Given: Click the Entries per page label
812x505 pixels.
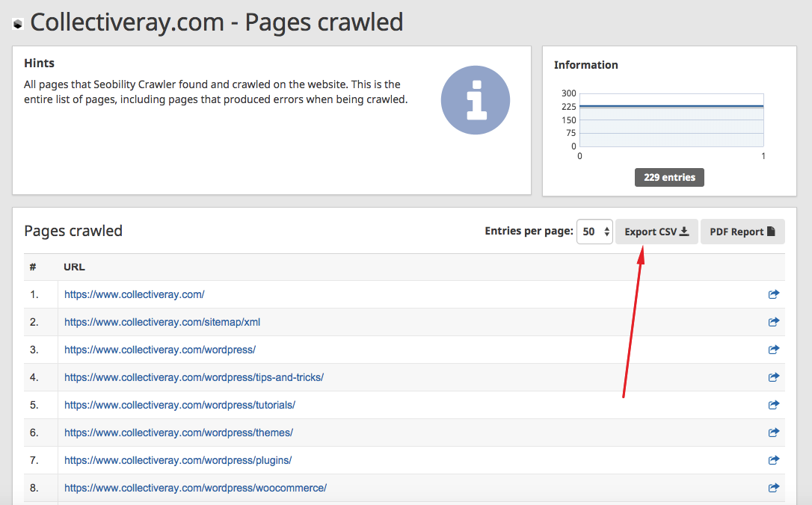Looking at the screenshot, I should (529, 231).
